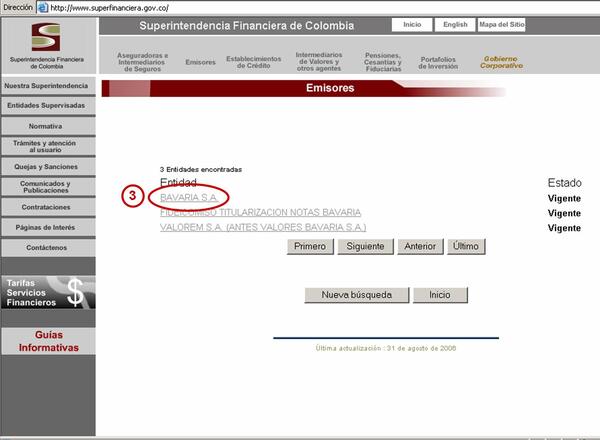Open Aseguradoras e Intermediarios de Seguros tab
Viewport: 600px width, 440px height.
[142, 62]
